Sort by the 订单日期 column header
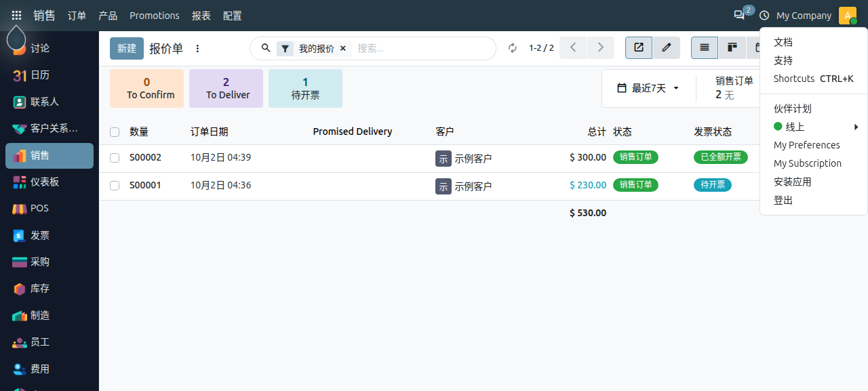Viewport: 868px width, 391px height. point(210,132)
